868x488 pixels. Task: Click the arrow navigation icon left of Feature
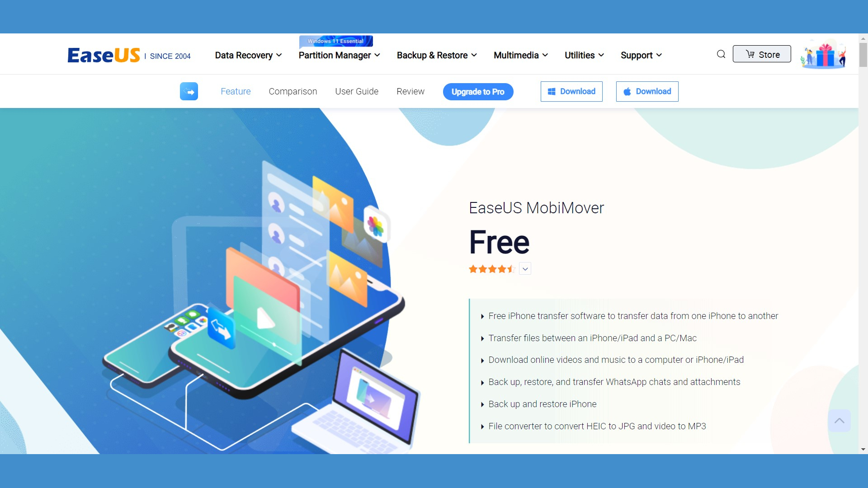point(189,91)
